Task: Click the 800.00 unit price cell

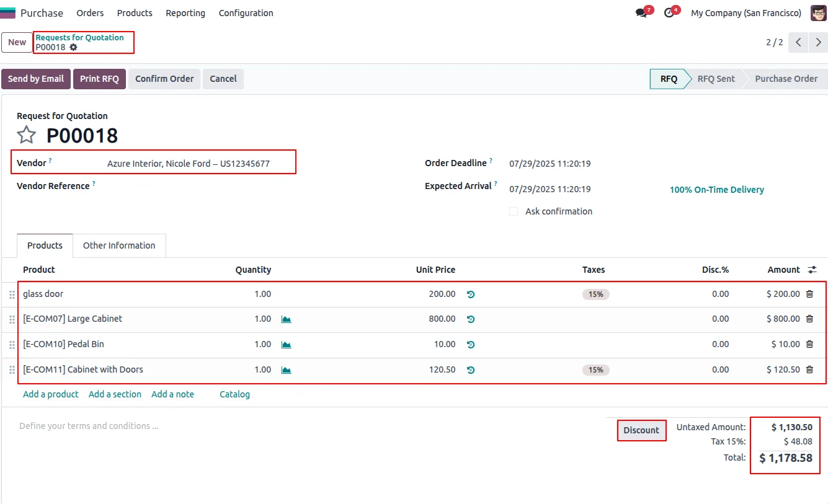Action: coord(442,319)
